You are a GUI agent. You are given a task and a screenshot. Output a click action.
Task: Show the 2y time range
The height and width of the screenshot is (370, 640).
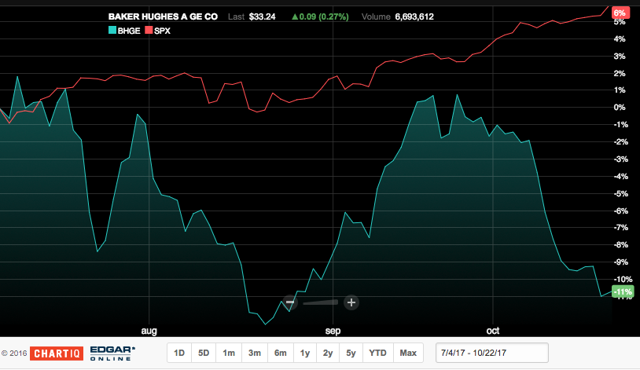coord(328,353)
